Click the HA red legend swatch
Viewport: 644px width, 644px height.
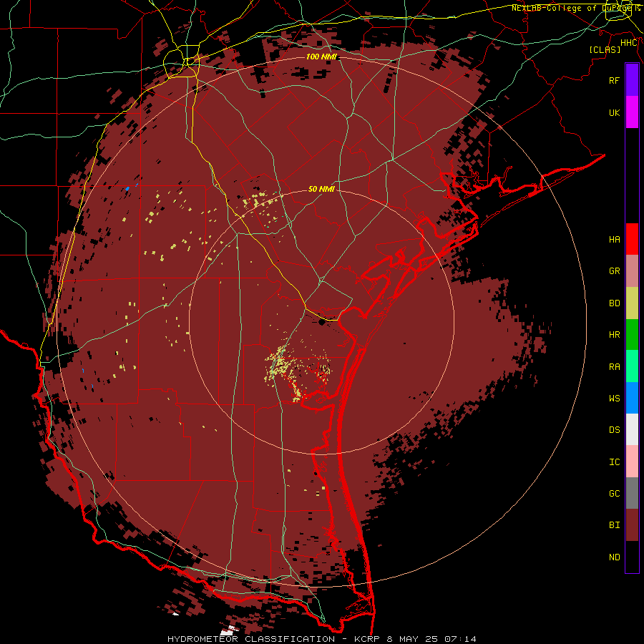click(632, 239)
